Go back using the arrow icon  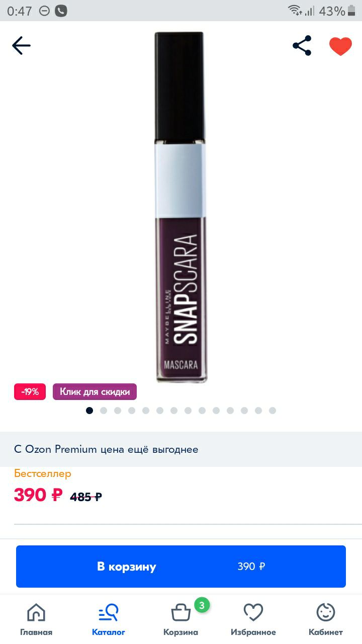point(21,46)
